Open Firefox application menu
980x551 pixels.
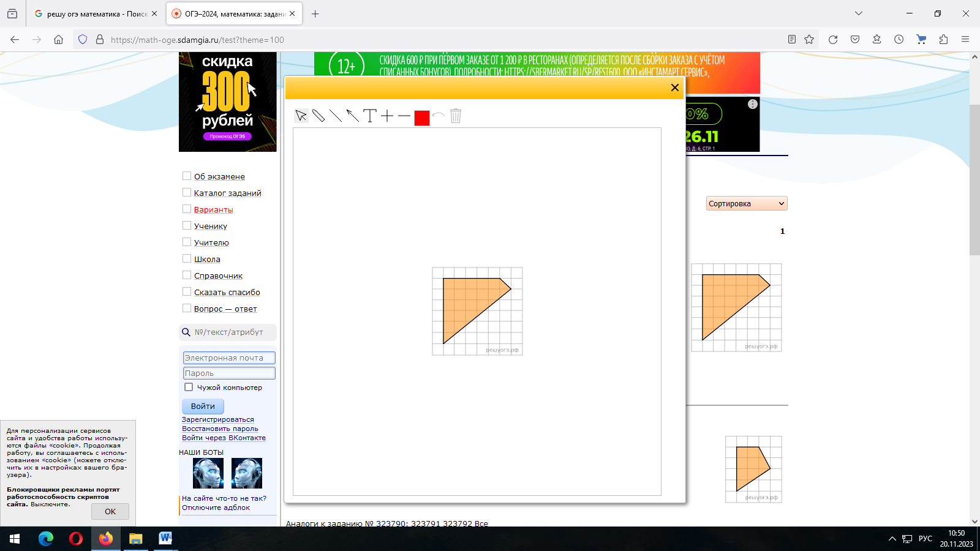click(x=965, y=39)
